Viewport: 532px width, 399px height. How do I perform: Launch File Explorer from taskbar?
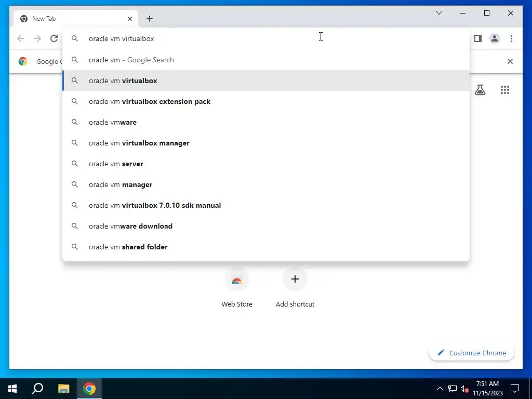pos(63,389)
